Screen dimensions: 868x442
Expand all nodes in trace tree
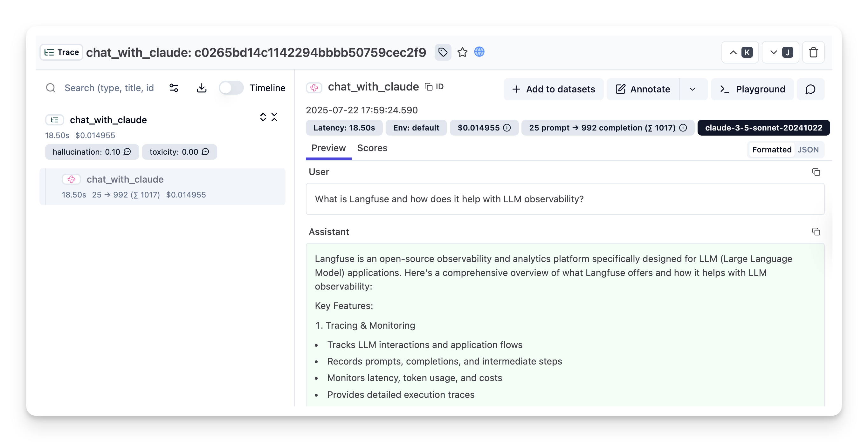point(263,117)
